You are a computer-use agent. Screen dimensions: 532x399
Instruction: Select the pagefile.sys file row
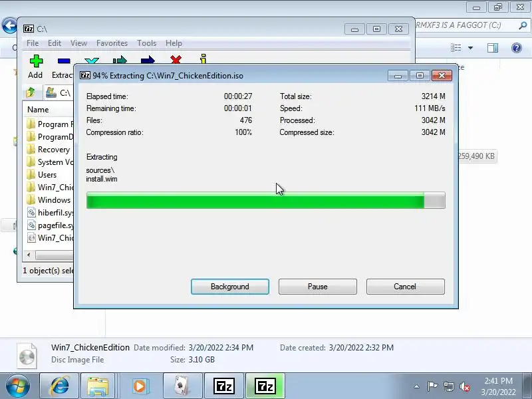(49, 225)
